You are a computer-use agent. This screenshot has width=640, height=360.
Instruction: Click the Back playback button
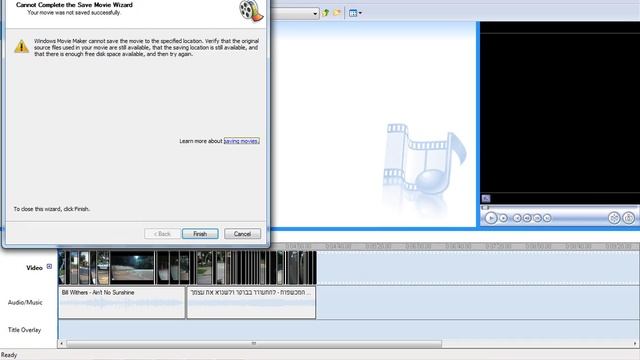(517, 218)
